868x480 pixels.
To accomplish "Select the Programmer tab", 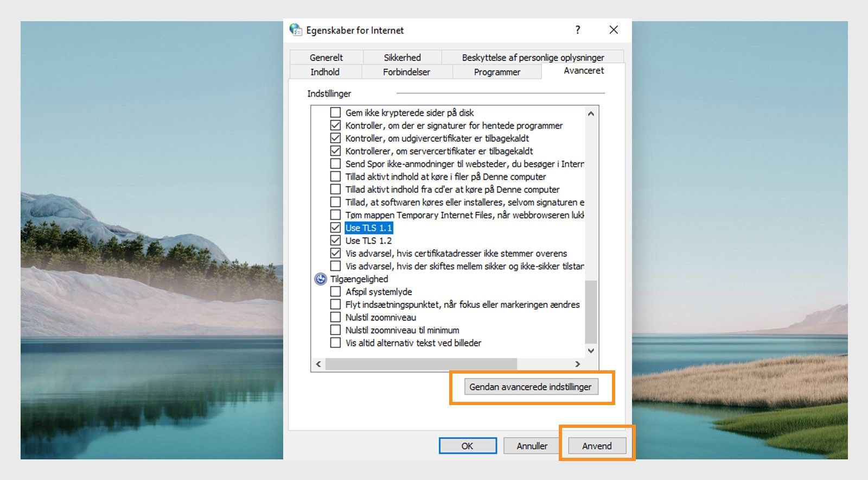I will pyautogui.click(x=497, y=72).
